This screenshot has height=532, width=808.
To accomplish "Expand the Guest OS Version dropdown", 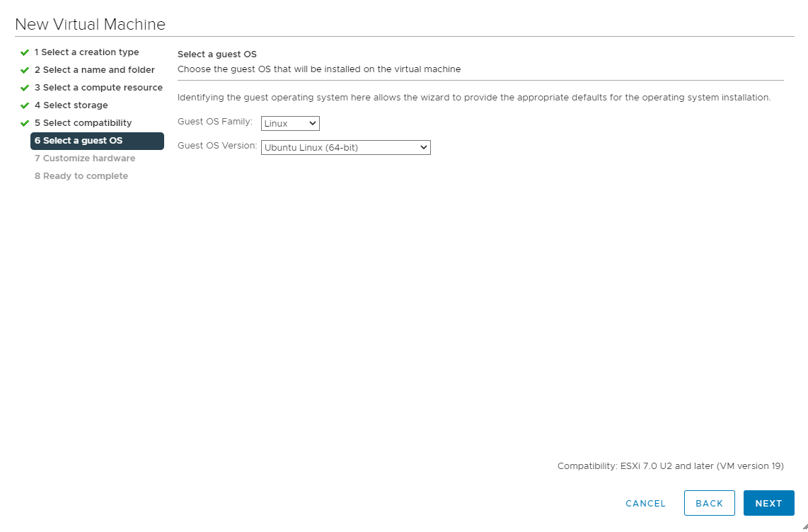I will (345, 147).
